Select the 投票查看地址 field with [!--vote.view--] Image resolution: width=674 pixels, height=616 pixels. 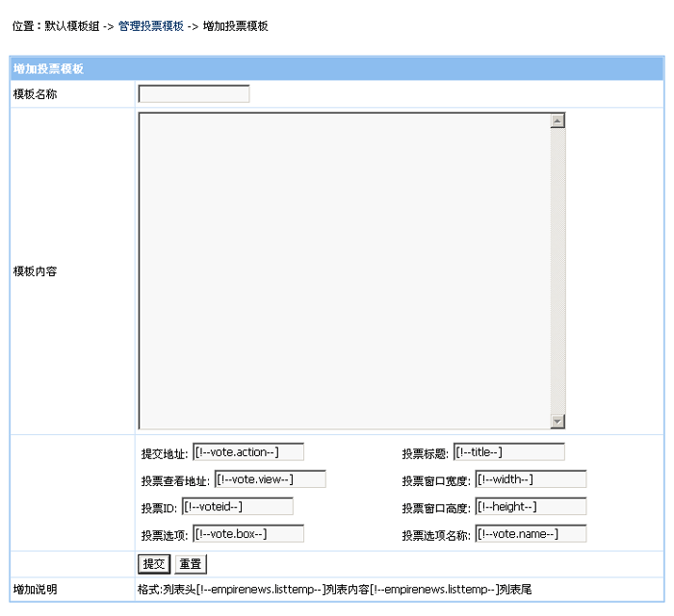pos(271,479)
